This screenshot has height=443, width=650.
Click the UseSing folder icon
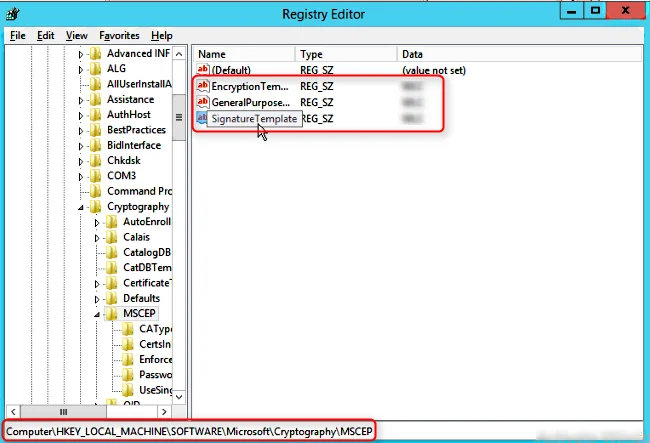(128, 390)
